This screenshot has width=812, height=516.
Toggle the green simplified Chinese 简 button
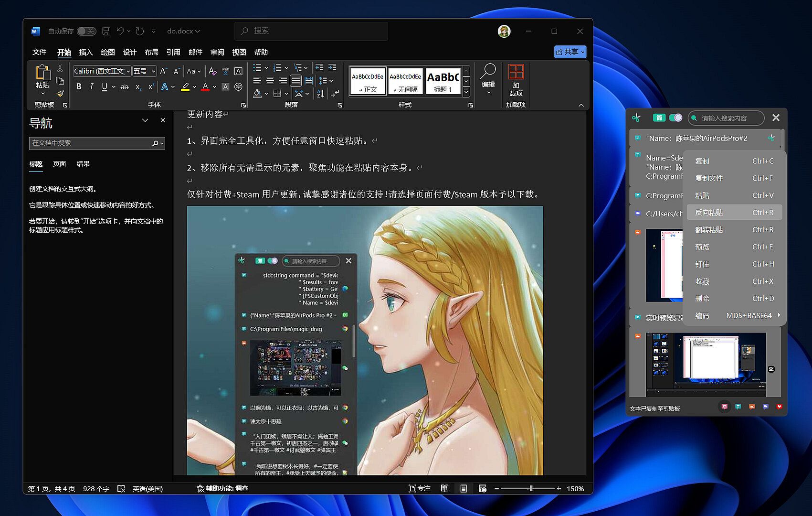pos(659,118)
